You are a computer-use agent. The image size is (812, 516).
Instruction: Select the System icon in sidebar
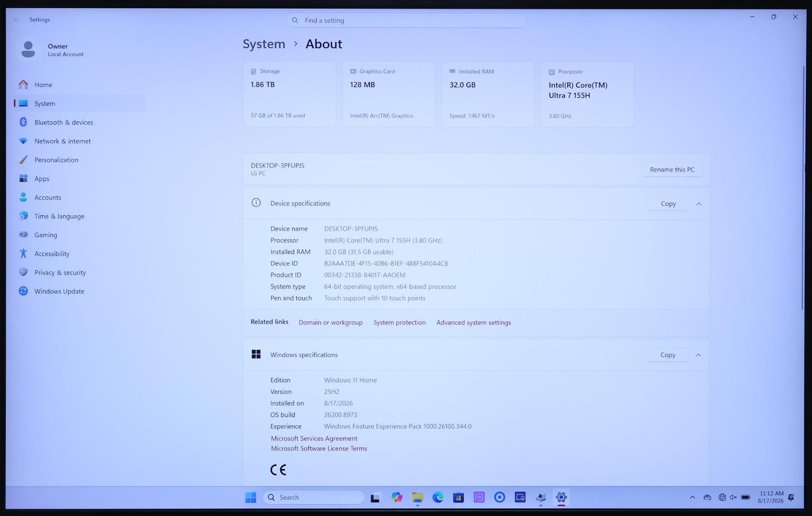click(x=23, y=104)
